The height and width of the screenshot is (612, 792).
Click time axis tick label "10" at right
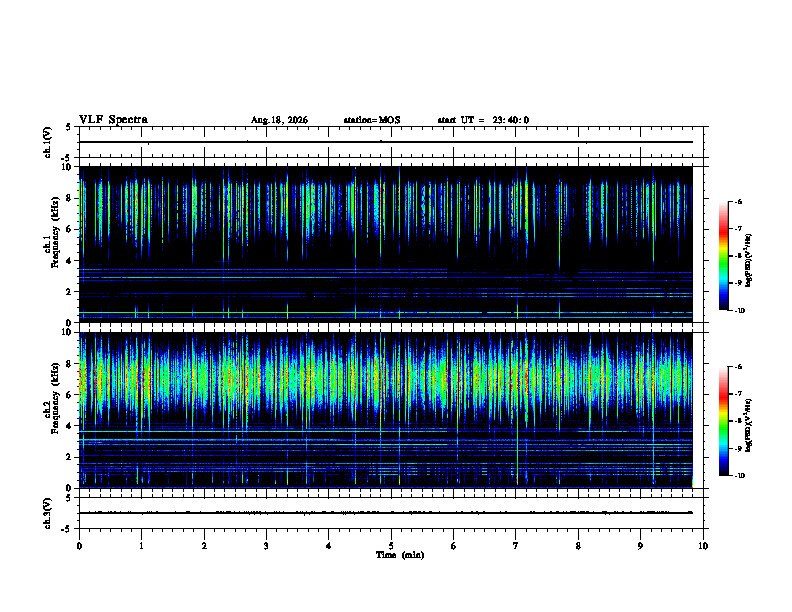tap(703, 546)
